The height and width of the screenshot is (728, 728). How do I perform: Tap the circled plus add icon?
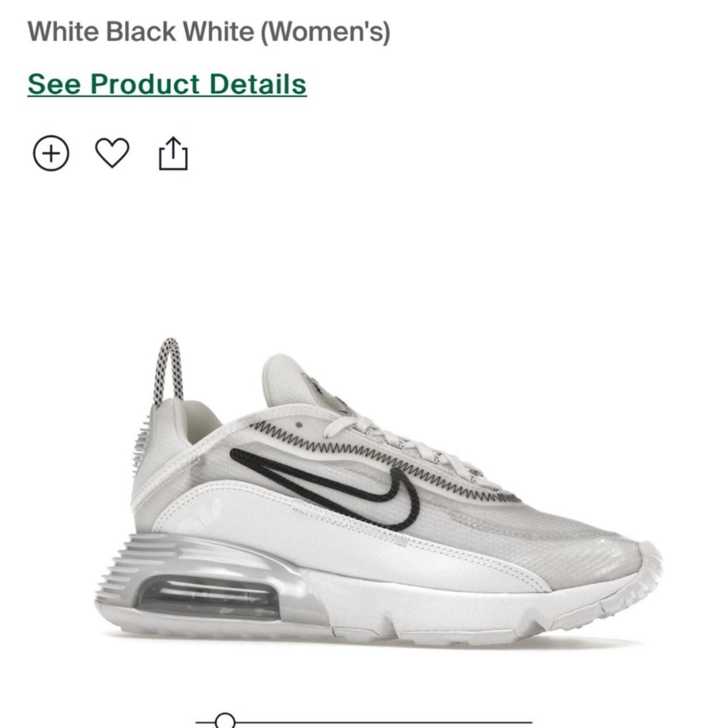(51, 153)
